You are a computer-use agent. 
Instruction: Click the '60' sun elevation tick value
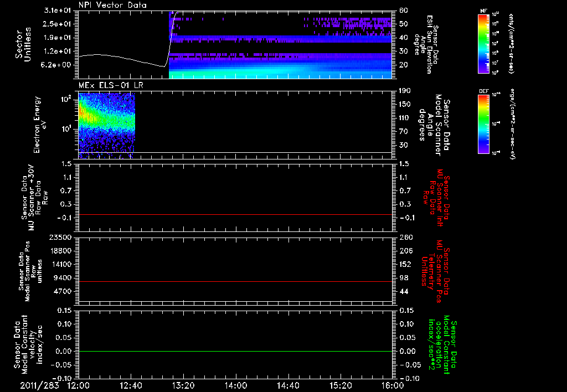pos(404,11)
